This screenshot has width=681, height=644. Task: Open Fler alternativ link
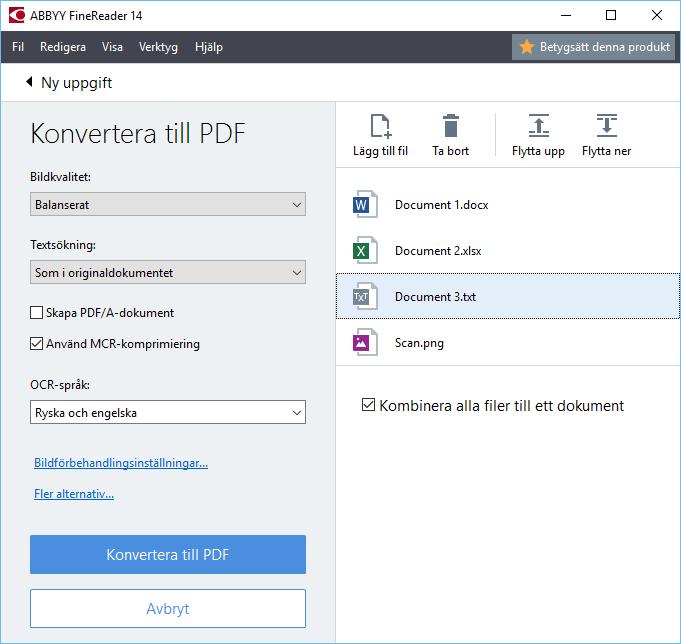coord(74,494)
